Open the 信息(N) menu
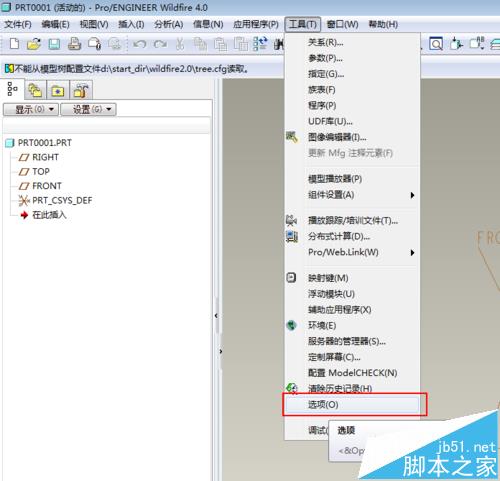500x481 pixels. [x=208, y=24]
